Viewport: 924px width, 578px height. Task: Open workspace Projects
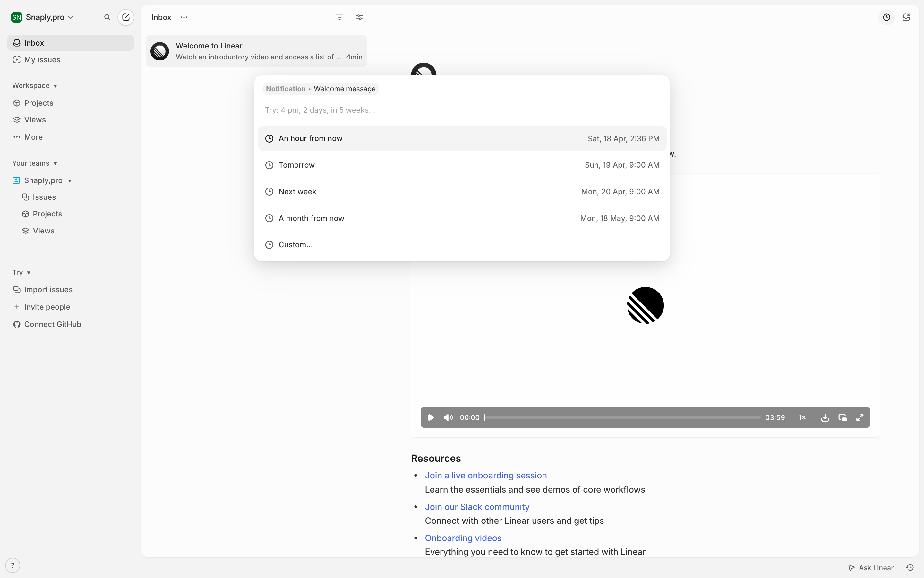pyautogui.click(x=71, y=103)
